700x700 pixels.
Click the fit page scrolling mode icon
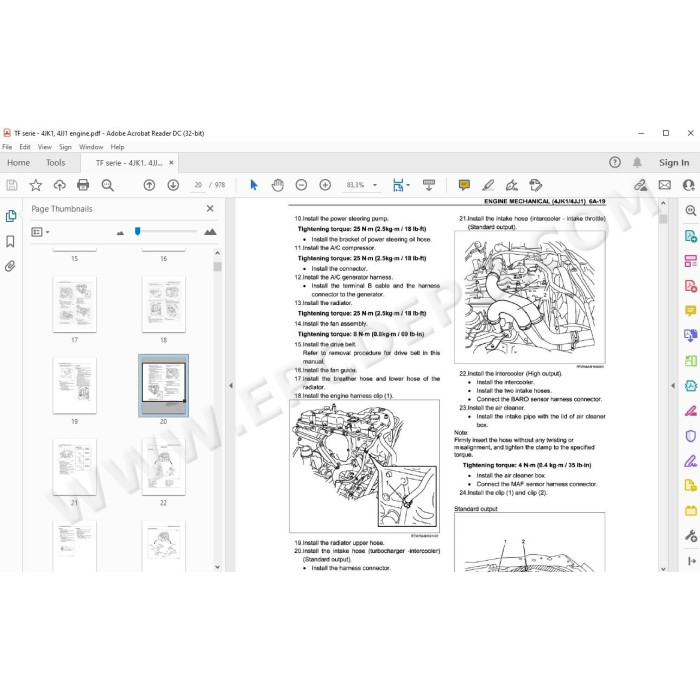click(397, 185)
